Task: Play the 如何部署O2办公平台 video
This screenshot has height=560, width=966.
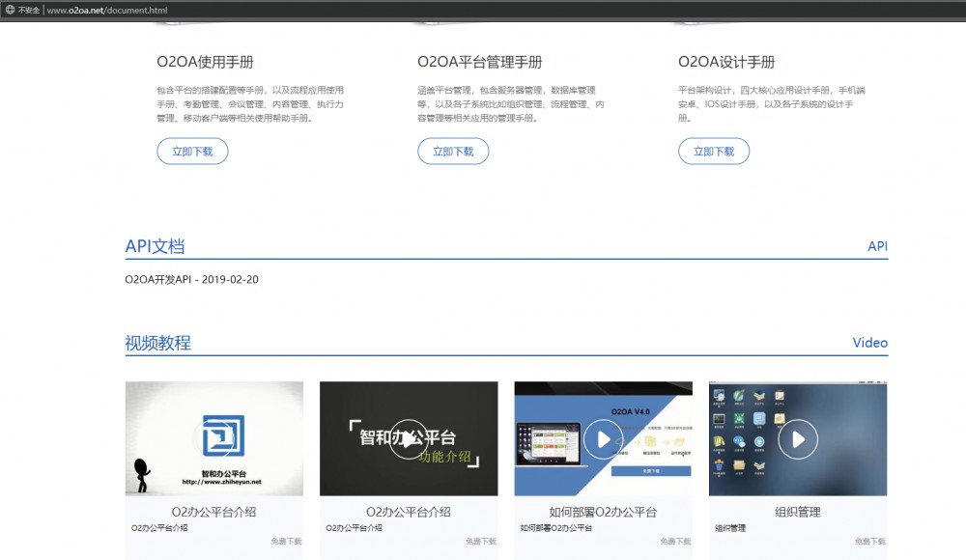Action: [603, 439]
